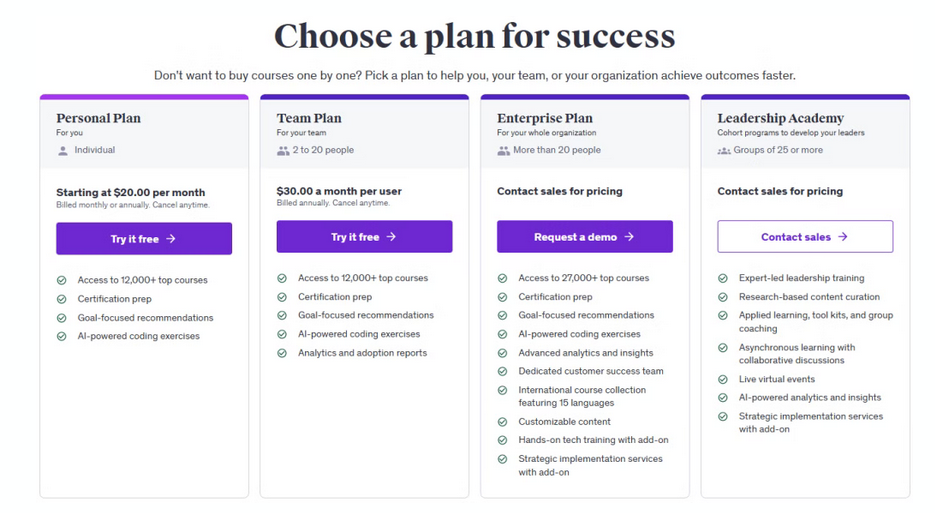Click the Individual person icon in Personal Plan
Screen dimensions: 935x513
click(x=63, y=151)
